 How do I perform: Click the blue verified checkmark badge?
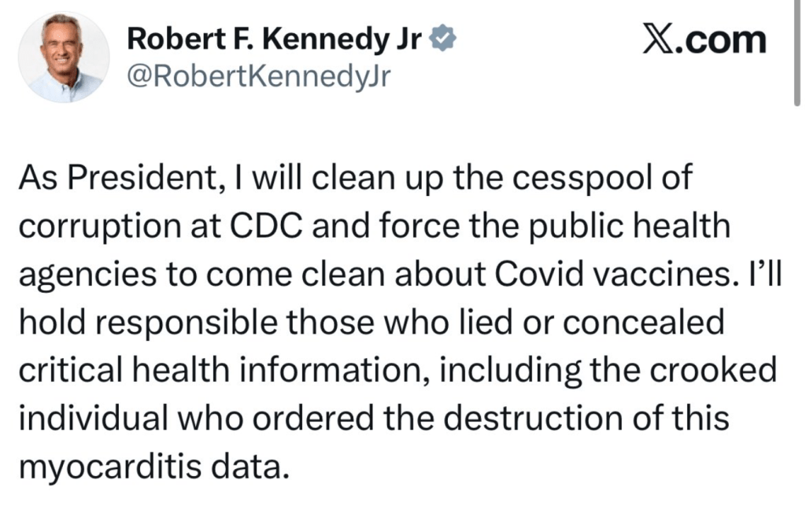442,39
